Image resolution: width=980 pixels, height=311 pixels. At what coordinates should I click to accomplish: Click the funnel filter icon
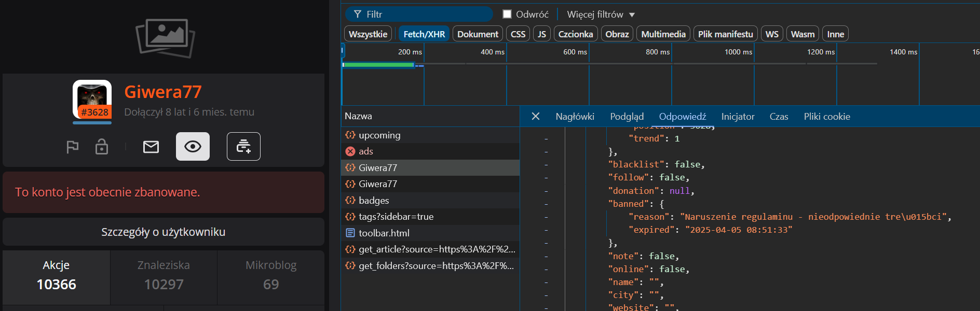pos(358,15)
